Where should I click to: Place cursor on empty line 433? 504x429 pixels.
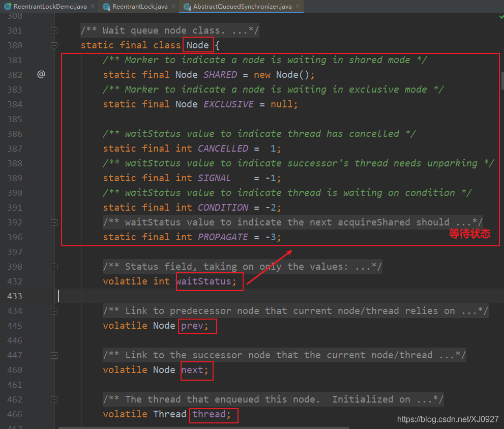[280, 296]
